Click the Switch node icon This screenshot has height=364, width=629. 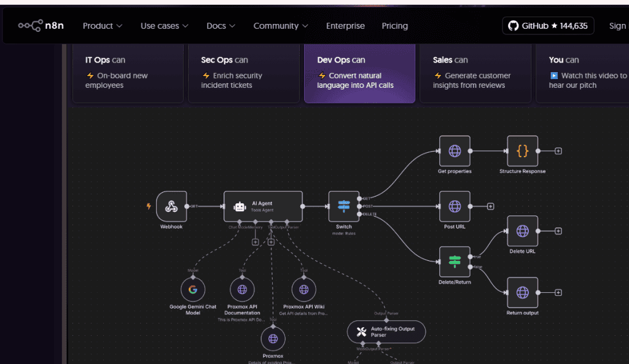[x=344, y=206]
